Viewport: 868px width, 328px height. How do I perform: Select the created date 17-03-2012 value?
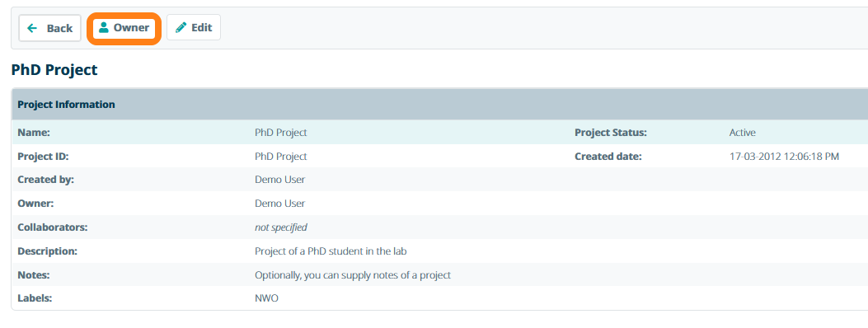pyautogui.click(x=785, y=157)
